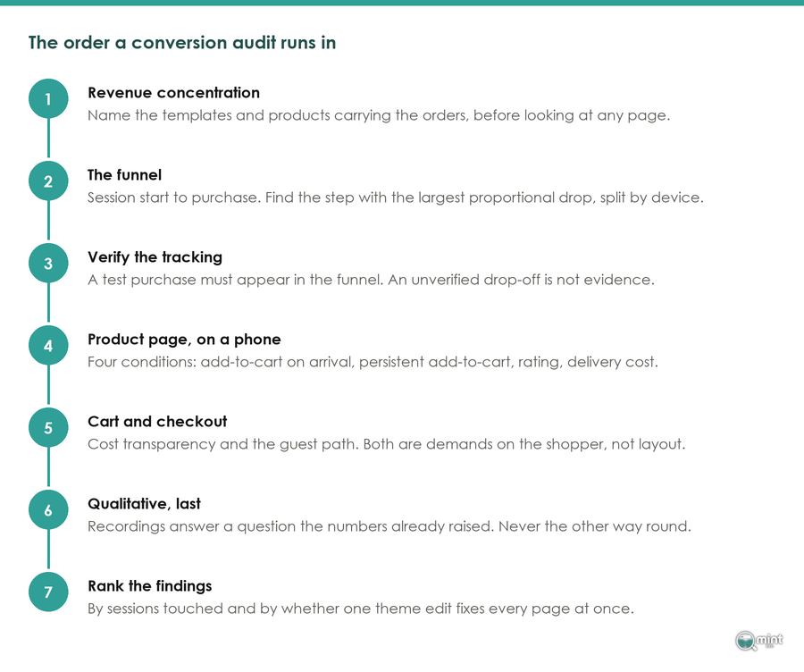Click the step 3 numbered circle
Screen dimensions: 804x672
coord(48,263)
